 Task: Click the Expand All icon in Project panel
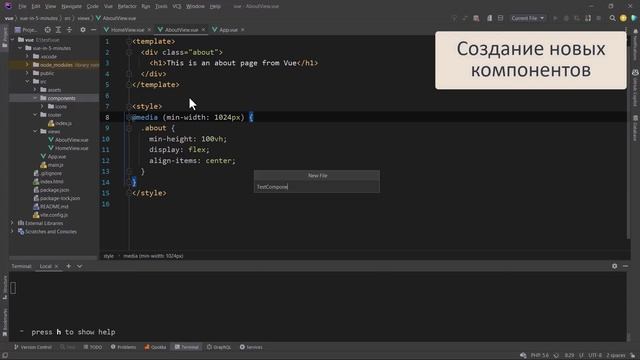[x=58, y=30]
